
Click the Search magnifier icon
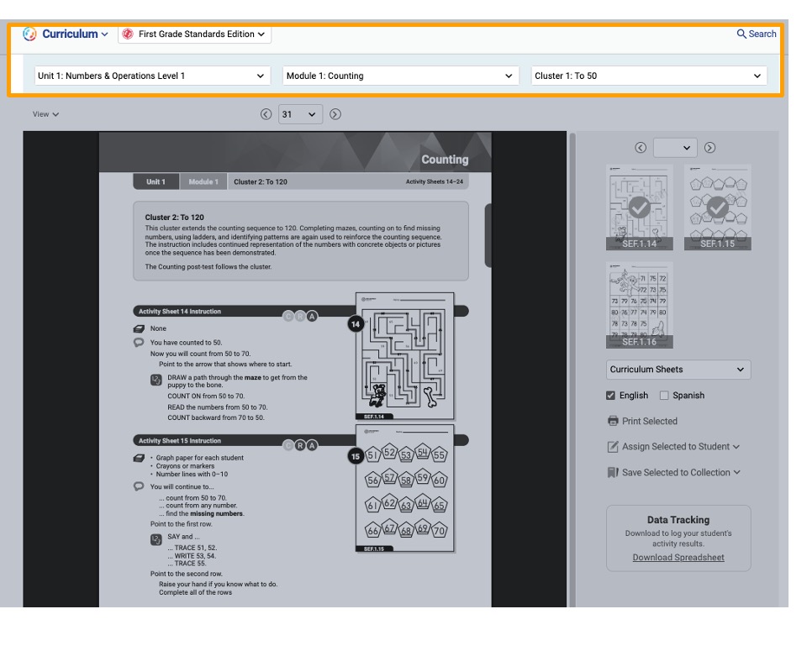[x=741, y=34]
